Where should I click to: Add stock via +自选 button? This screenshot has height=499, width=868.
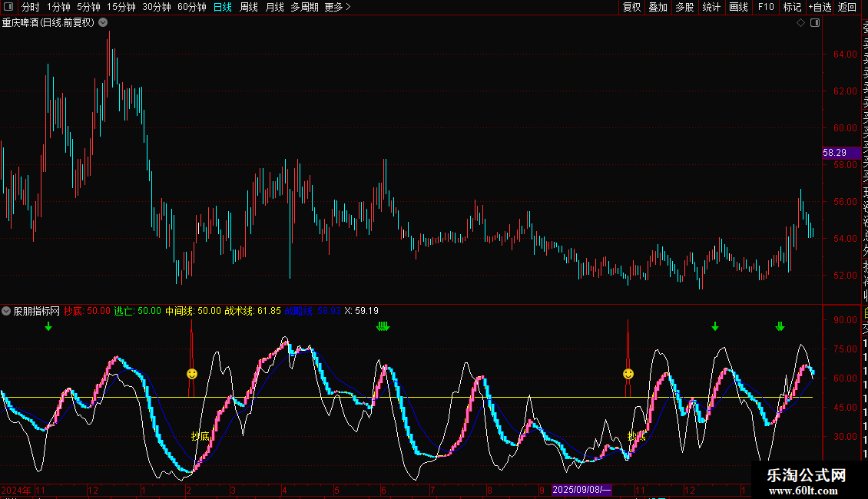click(x=820, y=7)
